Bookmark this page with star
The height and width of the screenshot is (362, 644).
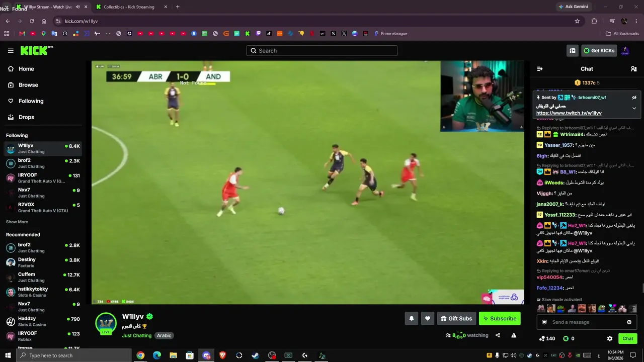(x=577, y=21)
